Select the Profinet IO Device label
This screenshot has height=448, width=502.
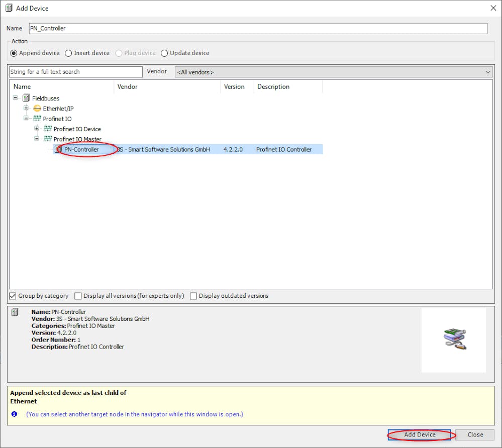[77, 129]
